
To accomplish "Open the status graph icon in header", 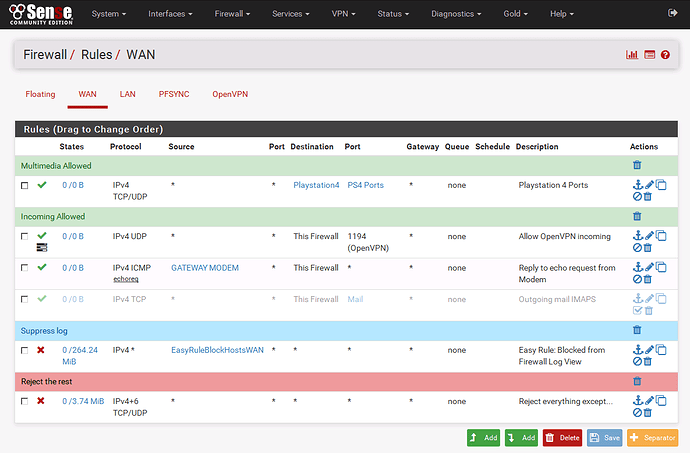I will coord(632,55).
